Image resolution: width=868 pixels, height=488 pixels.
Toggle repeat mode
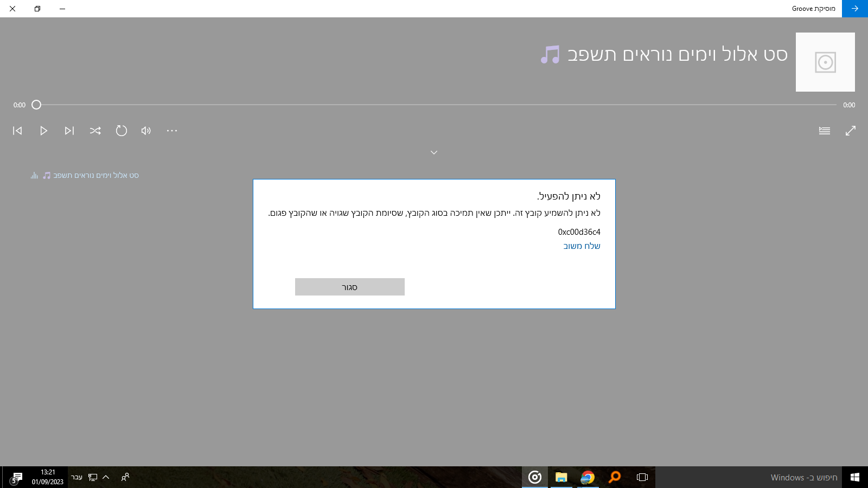coord(121,131)
